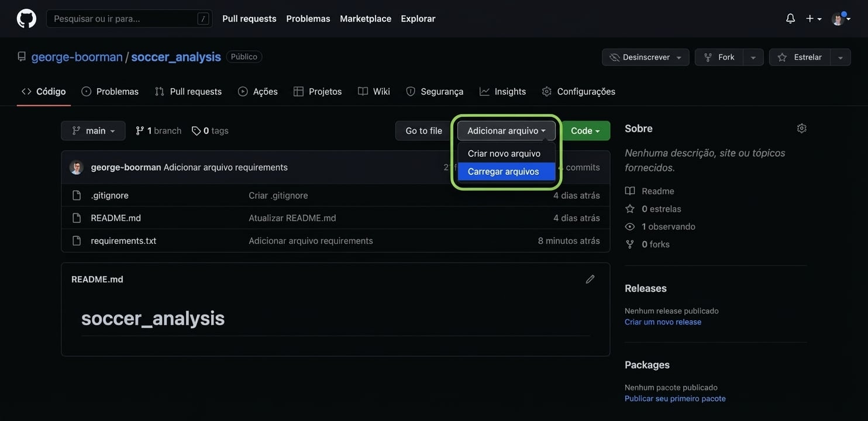Open the Configurações tab
The image size is (868, 421).
(x=578, y=92)
